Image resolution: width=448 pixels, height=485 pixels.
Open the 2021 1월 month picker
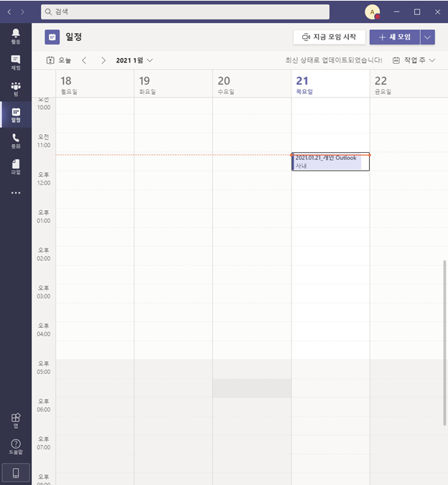point(134,60)
